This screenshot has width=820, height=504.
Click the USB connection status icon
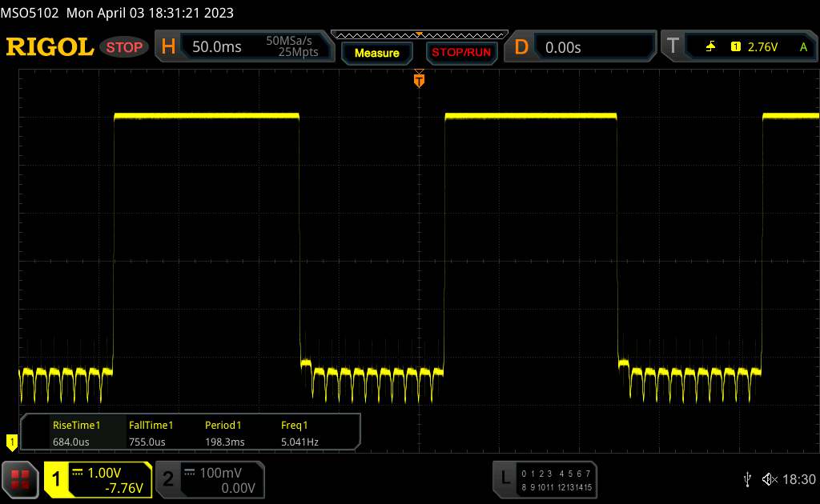click(748, 479)
